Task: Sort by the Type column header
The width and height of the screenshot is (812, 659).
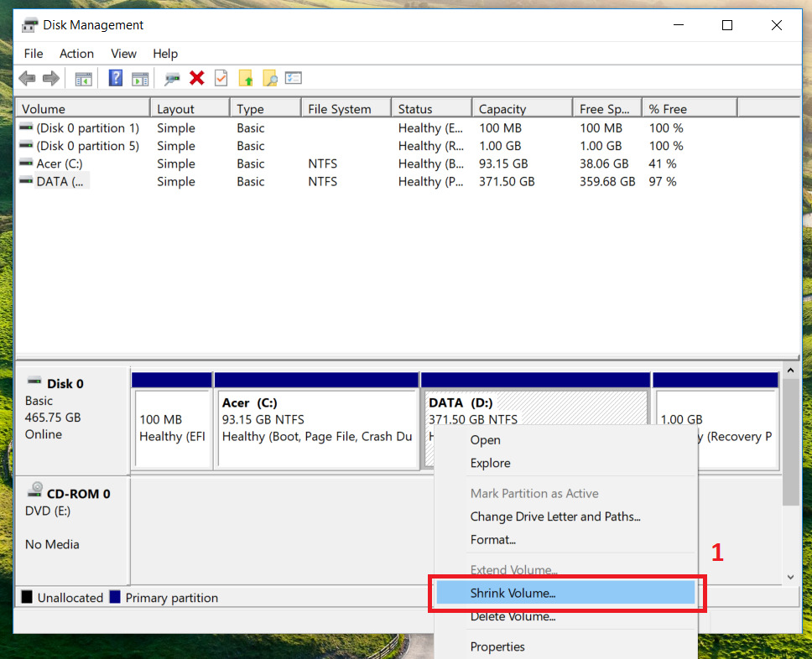Action: click(266, 109)
